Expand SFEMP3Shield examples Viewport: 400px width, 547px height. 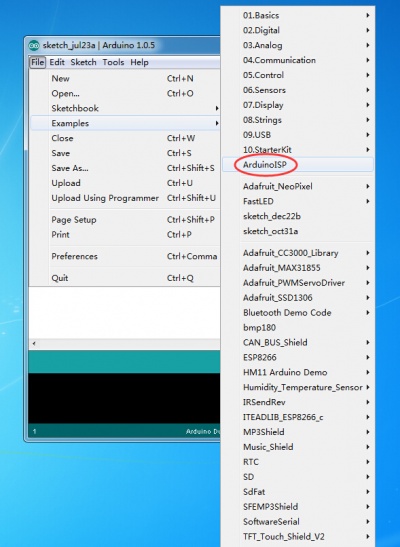click(298, 507)
